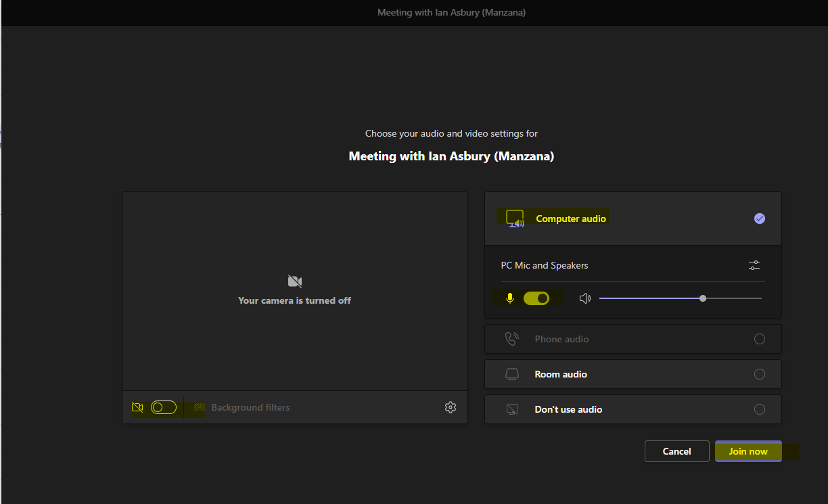Open PC Mic and Speakers device settings icon
828x504 pixels.
click(x=754, y=265)
